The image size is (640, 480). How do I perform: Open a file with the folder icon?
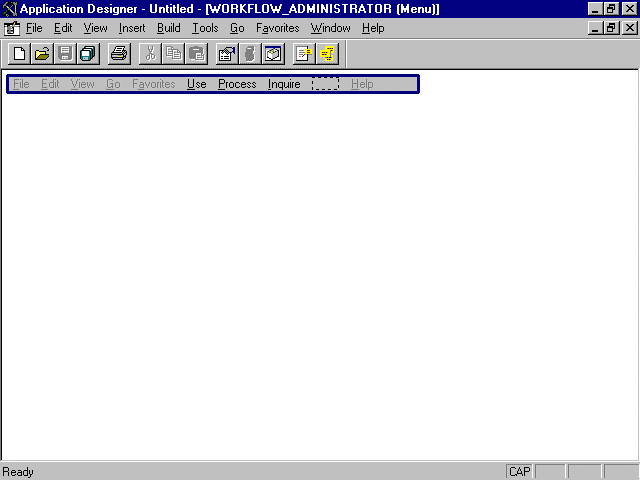tap(42, 54)
